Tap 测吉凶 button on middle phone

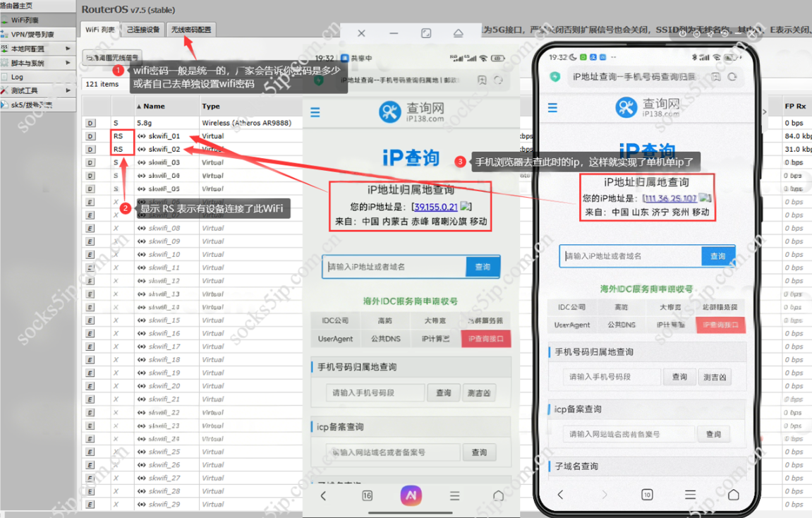click(x=479, y=393)
